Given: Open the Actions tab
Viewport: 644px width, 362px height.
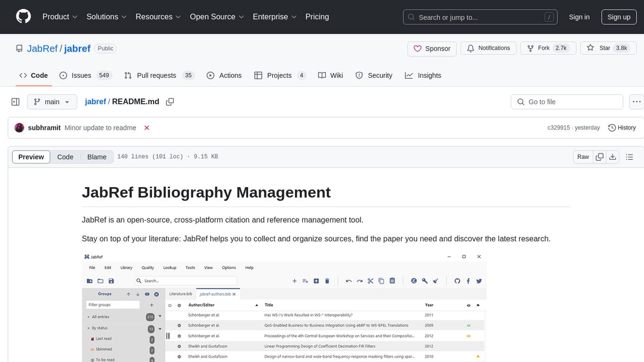Looking at the screenshot, I should 224,75.
